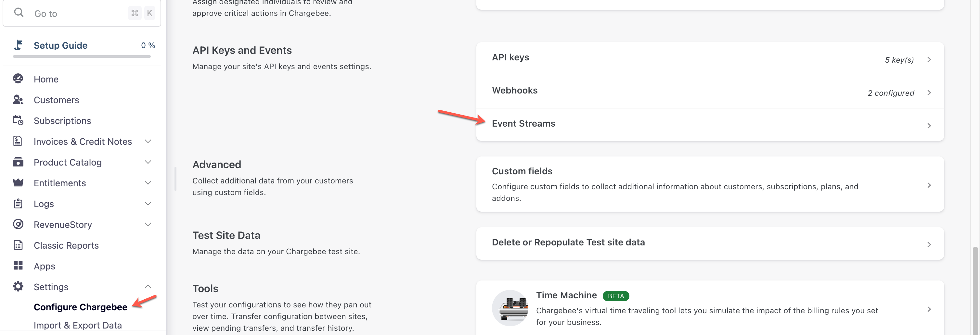Open Delete or Repopulate Test site data

(710, 243)
